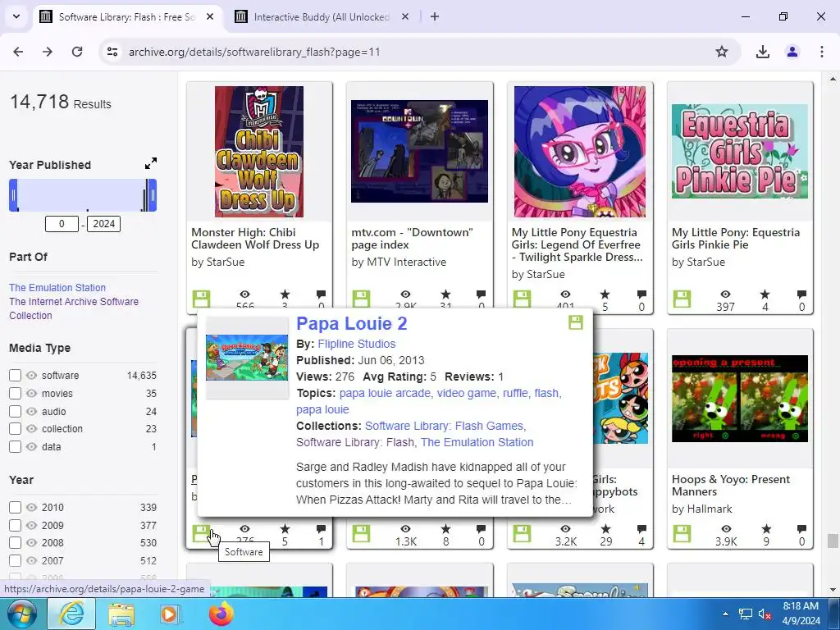Click reviews icon on Pinkie Pie card
The image size is (840, 630).
click(x=801, y=294)
